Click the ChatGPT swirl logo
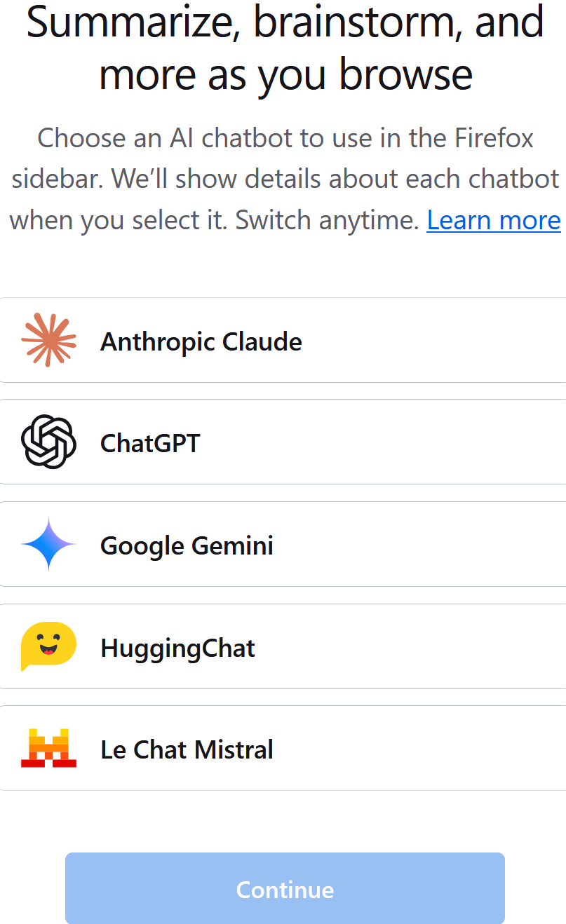This screenshot has height=924, width=566. pyautogui.click(x=48, y=442)
